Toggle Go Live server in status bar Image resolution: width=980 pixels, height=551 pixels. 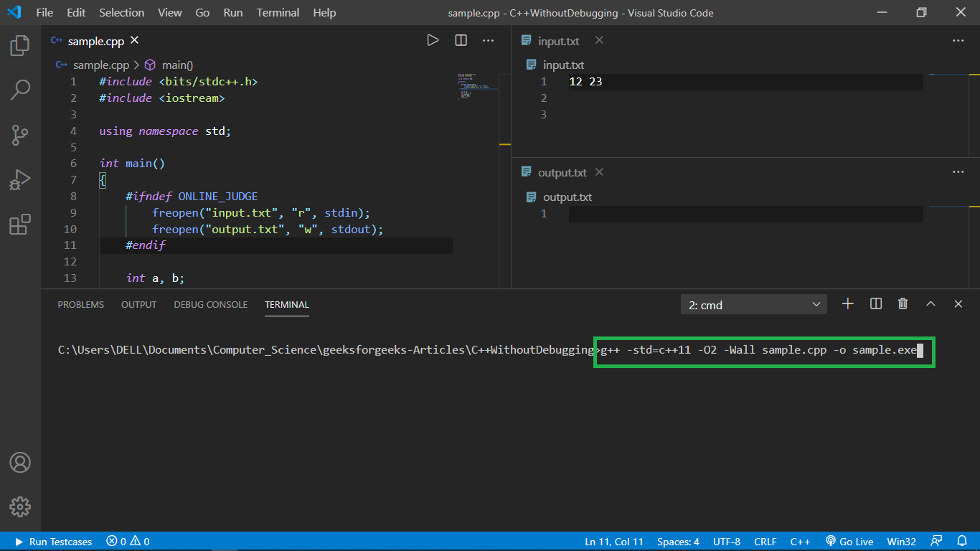(x=849, y=542)
